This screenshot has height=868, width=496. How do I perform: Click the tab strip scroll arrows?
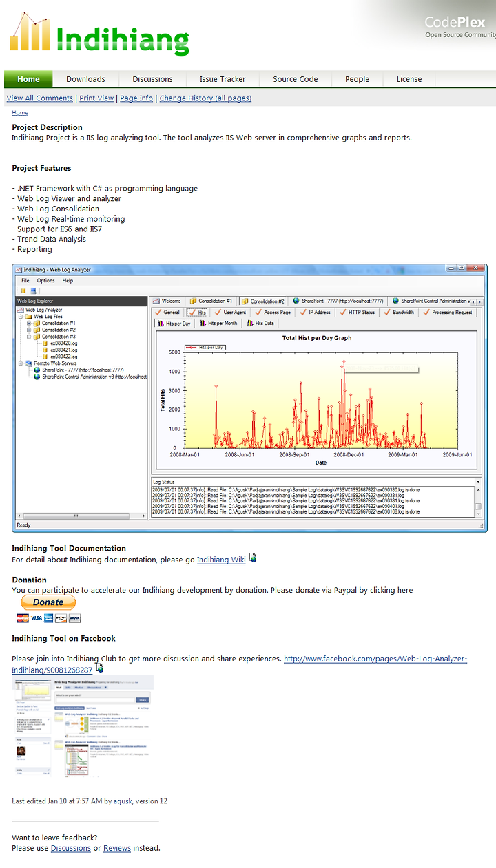(x=476, y=301)
